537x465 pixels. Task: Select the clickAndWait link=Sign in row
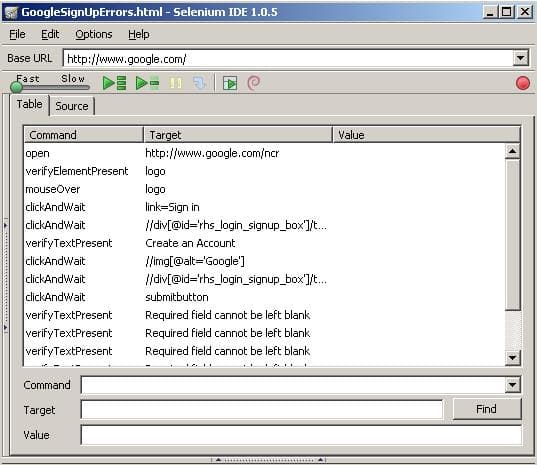click(x=264, y=207)
